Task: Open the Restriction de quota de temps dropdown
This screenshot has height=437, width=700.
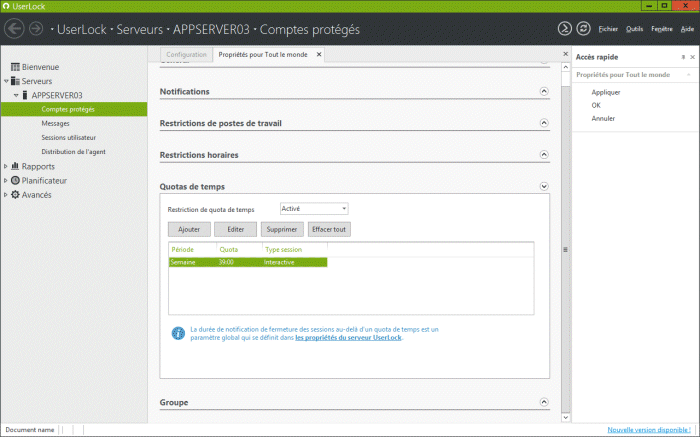Action: pyautogui.click(x=314, y=208)
